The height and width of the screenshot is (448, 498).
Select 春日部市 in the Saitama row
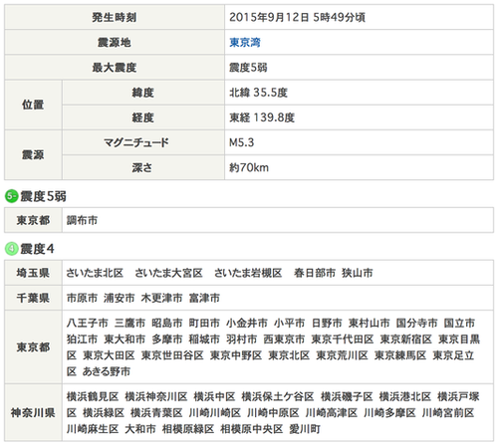tap(315, 273)
